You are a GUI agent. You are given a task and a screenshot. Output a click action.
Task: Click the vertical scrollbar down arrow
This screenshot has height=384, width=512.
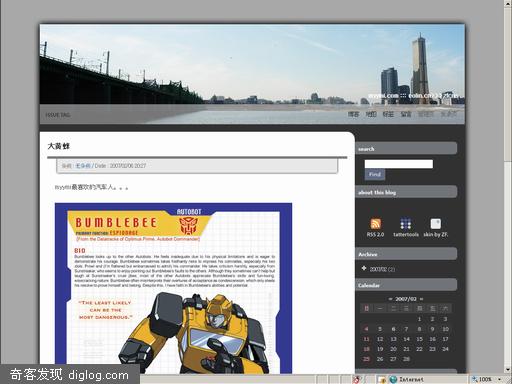[508, 369]
